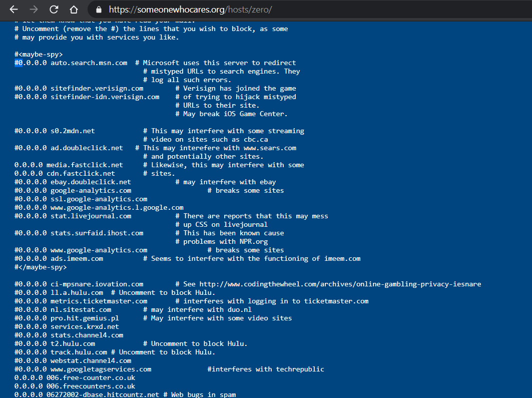
Task: Click the www.google-analytics.com entry
Action: [x=99, y=250]
